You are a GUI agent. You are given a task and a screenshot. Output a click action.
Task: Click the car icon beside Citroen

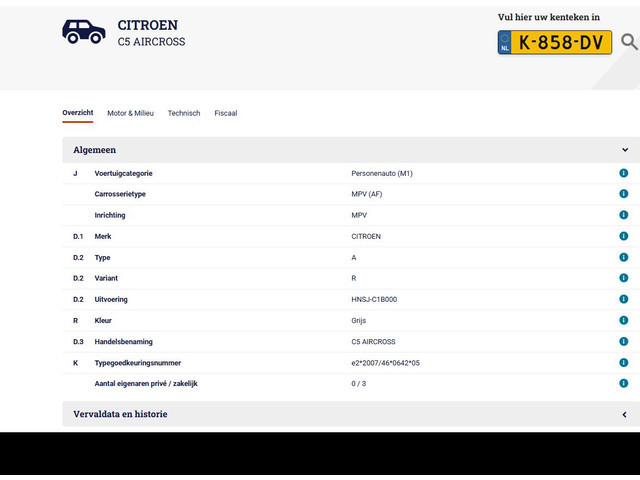(x=84, y=32)
